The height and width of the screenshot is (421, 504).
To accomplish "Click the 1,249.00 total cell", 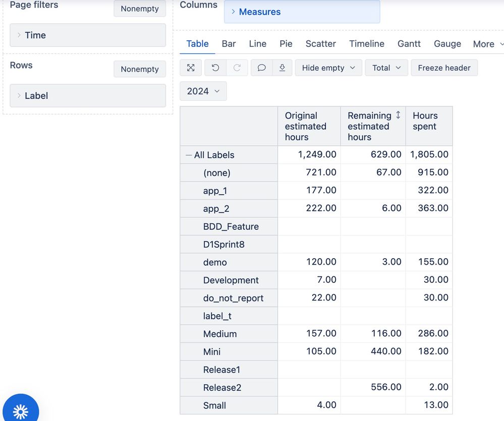I will 309,154.
